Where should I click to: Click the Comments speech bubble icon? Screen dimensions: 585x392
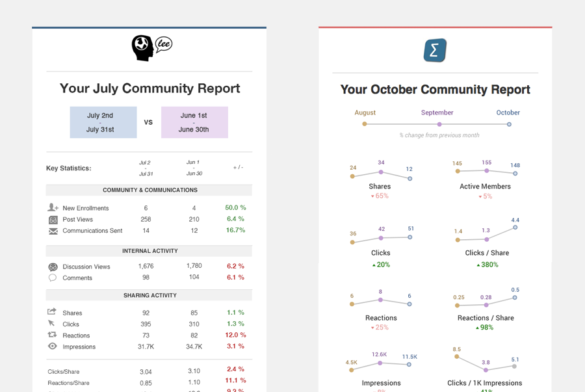53,278
